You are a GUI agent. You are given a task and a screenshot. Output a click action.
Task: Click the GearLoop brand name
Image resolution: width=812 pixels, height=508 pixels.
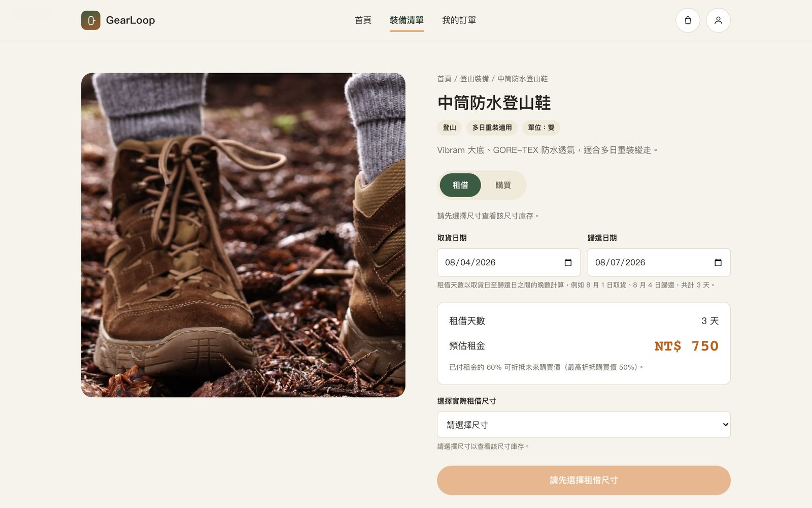(130, 20)
